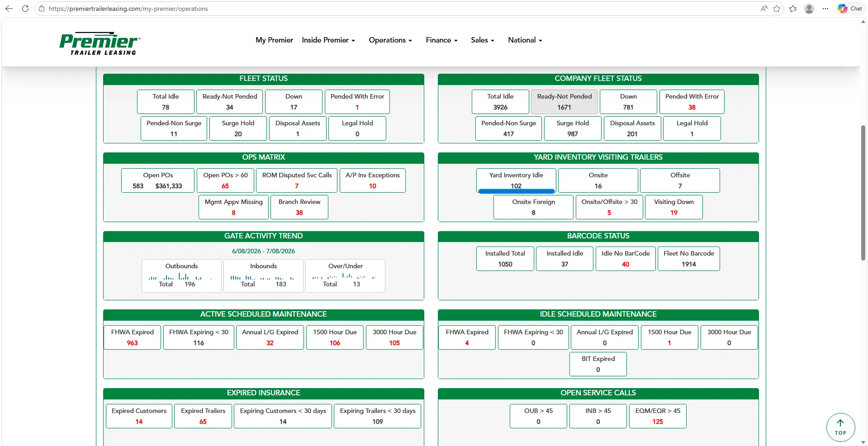Open the Sales dropdown menu

coord(482,40)
